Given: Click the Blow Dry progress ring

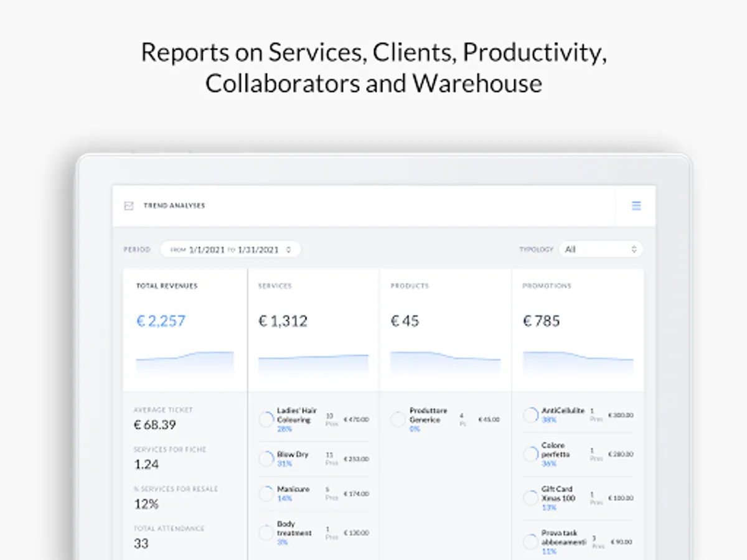Looking at the screenshot, I should click(266, 459).
